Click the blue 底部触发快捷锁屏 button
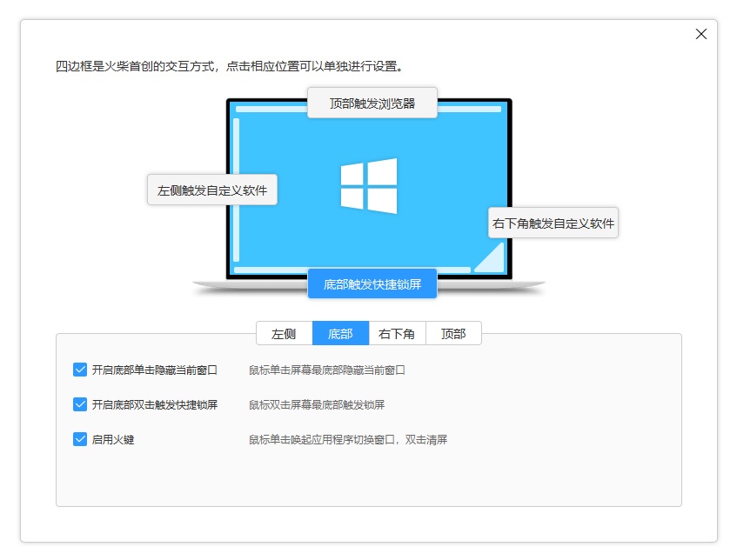The image size is (737, 560). [x=372, y=283]
